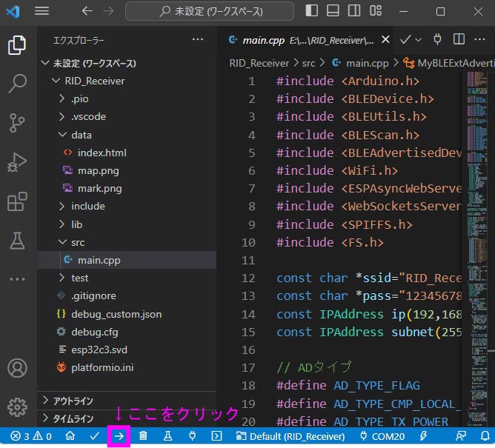Viewport: 495px width, 448px height.
Task: Toggle the secondary side bar
Action: [x=354, y=11]
